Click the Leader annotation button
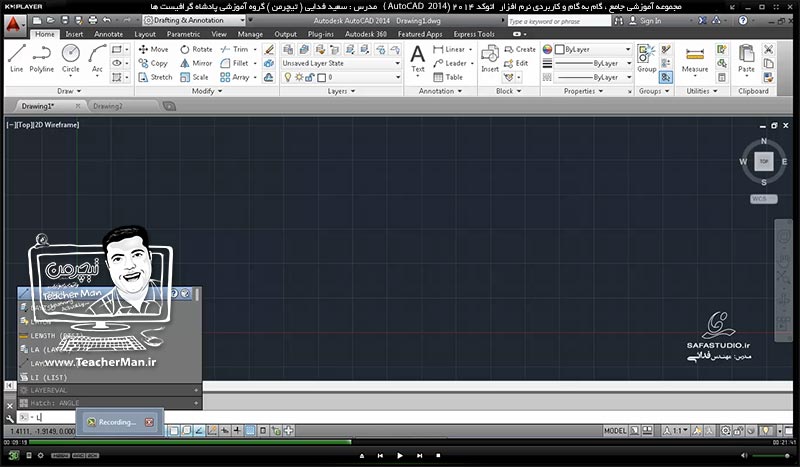Image resolution: width=800 pixels, height=467 pixels. pos(450,63)
